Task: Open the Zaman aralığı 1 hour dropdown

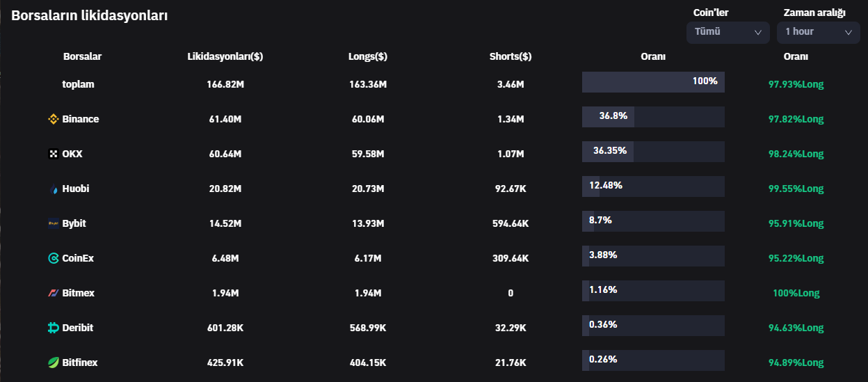Action: pos(818,32)
